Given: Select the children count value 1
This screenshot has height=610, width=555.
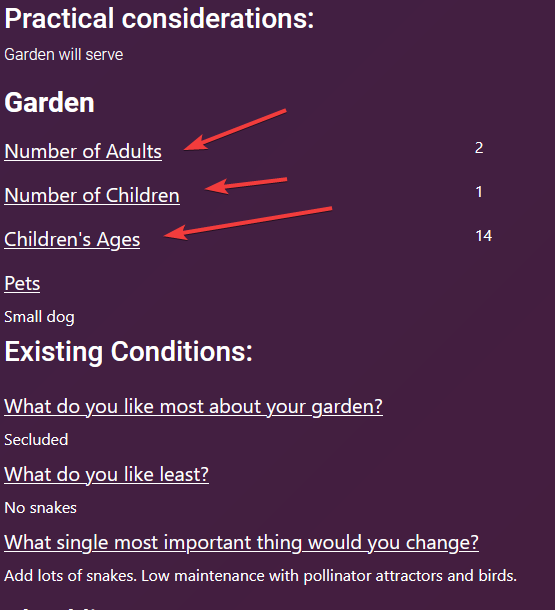Looking at the screenshot, I should [479, 192].
